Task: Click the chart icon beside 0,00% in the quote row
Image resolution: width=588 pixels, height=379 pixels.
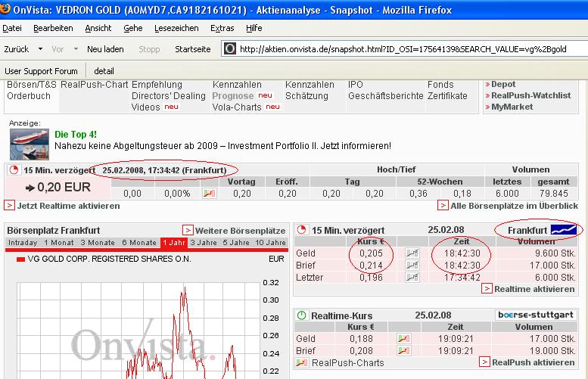Action: pyautogui.click(x=209, y=194)
